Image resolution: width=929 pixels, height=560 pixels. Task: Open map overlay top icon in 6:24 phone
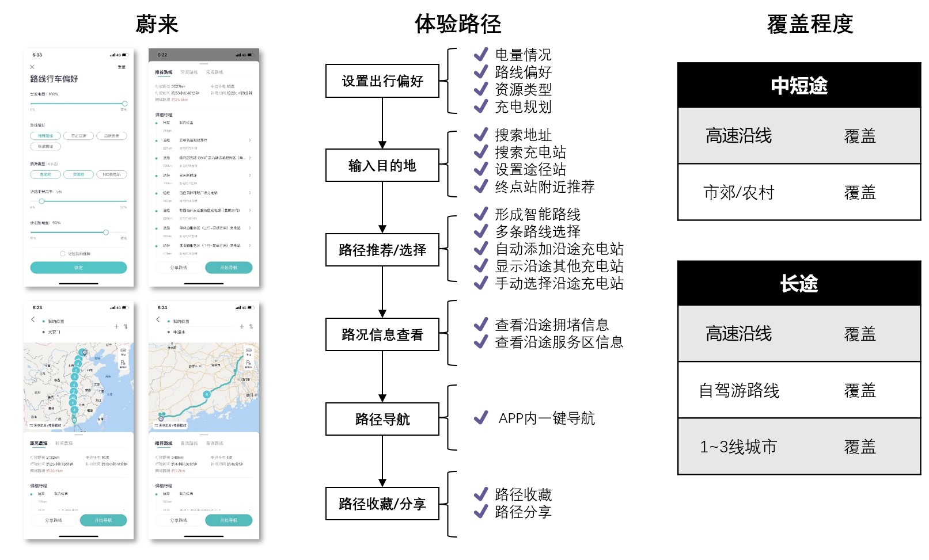point(248,351)
